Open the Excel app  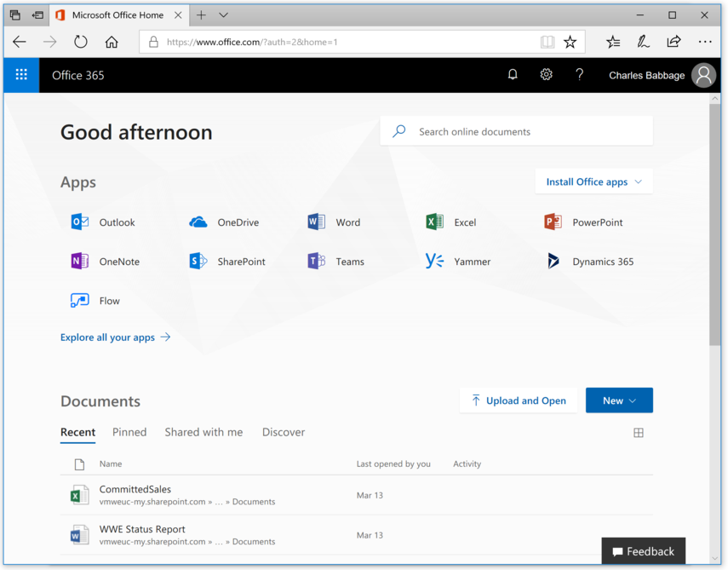[434, 222]
